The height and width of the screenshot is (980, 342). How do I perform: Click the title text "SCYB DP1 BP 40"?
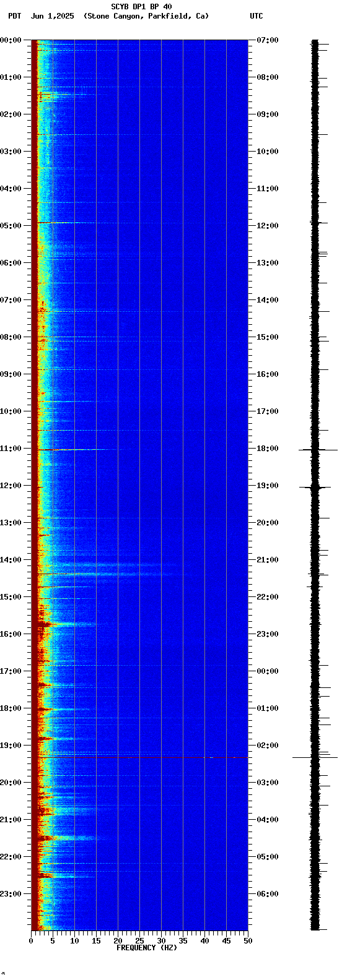pyautogui.click(x=141, y=7)
